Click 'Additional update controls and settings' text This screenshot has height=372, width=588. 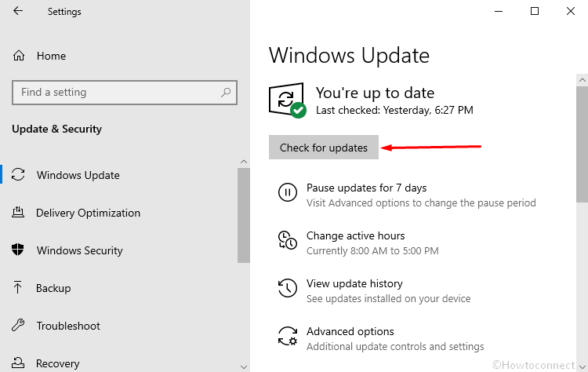tap(395, 346)
